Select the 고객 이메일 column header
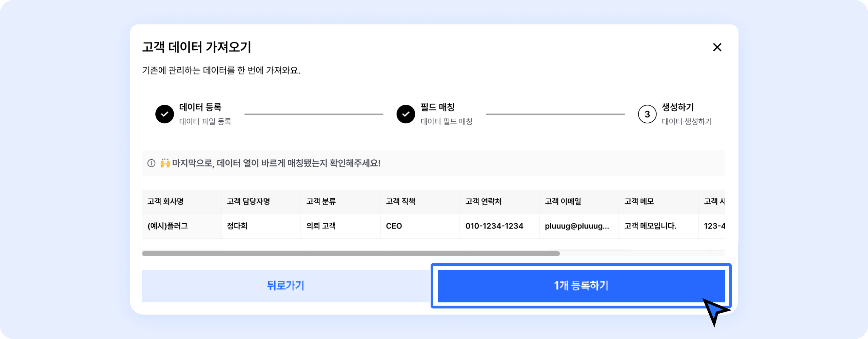This screenshot has height=339, width=868. click(x=563, y=201)
